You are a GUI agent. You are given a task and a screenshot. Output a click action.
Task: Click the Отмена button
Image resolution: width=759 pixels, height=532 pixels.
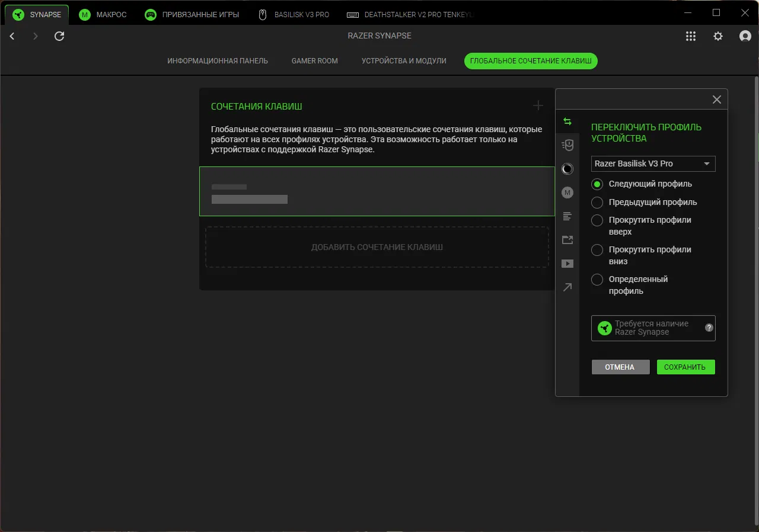[x=620, y=367]
